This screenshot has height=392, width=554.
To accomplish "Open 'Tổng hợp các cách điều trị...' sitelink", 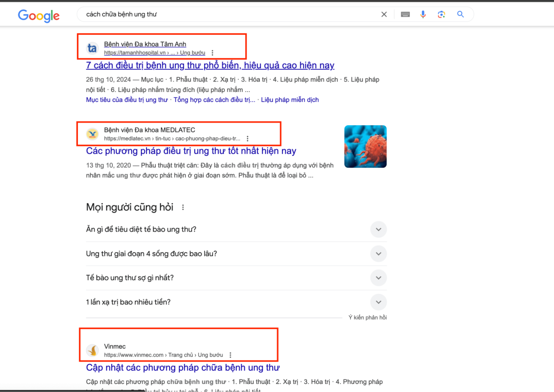I will pos(214,100).
